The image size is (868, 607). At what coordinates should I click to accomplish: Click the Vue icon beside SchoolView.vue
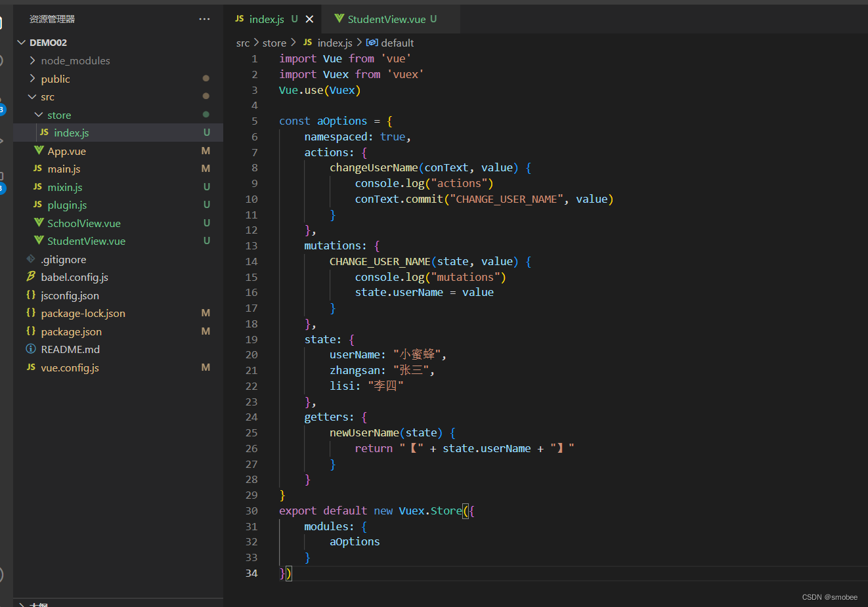pos(39,222)
